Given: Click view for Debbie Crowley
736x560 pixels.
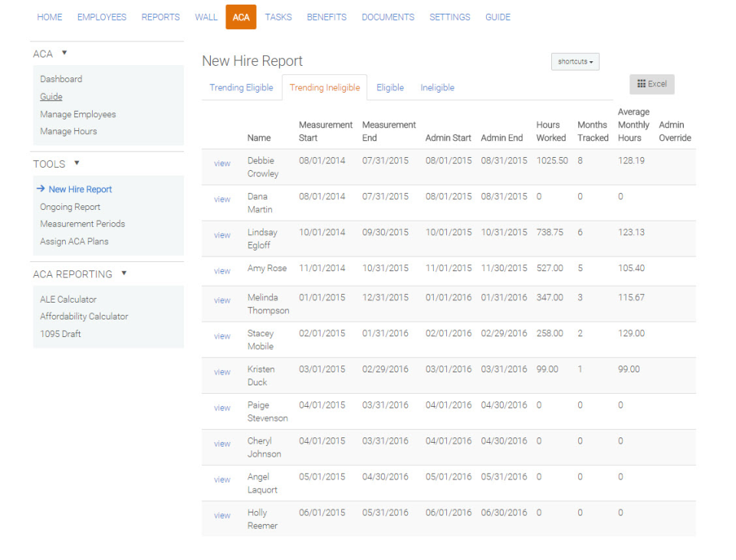Looking at the screenshot, I should coord(222,163).
